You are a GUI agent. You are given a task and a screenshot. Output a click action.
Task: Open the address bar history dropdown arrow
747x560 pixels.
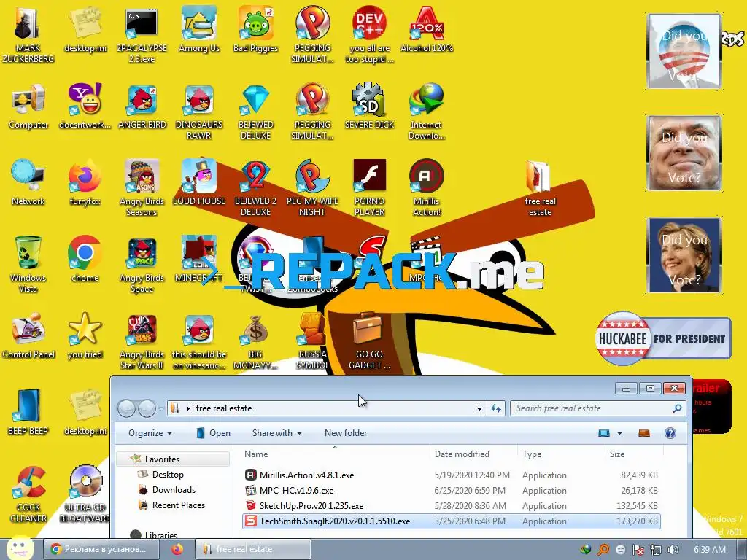click(479, 408)
